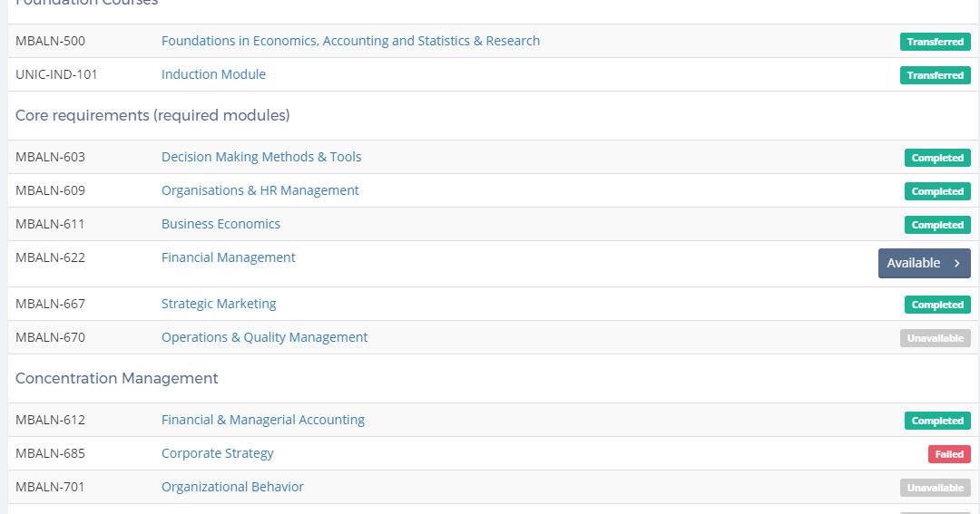This screenshot has width=980, height=514.
Task: Click the Transferred badge for MBALN-500
Action: [x=935, y=42]
